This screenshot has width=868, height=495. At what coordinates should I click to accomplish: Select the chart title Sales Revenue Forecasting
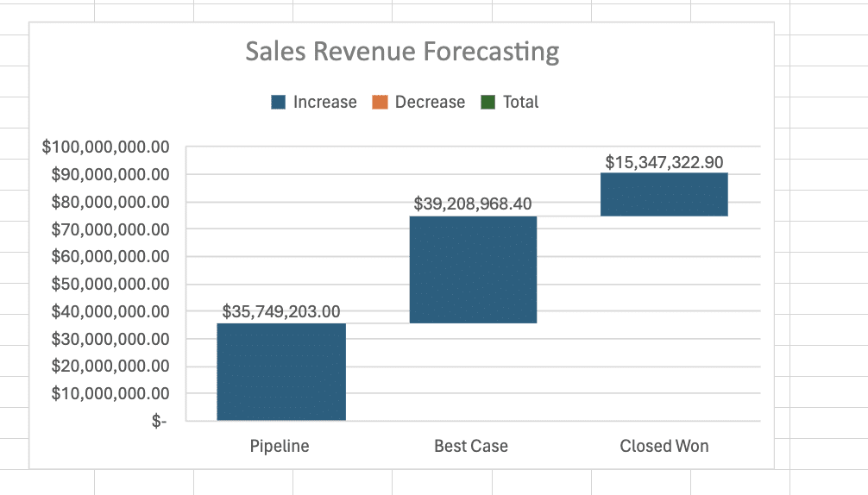[x=402, y=52]
